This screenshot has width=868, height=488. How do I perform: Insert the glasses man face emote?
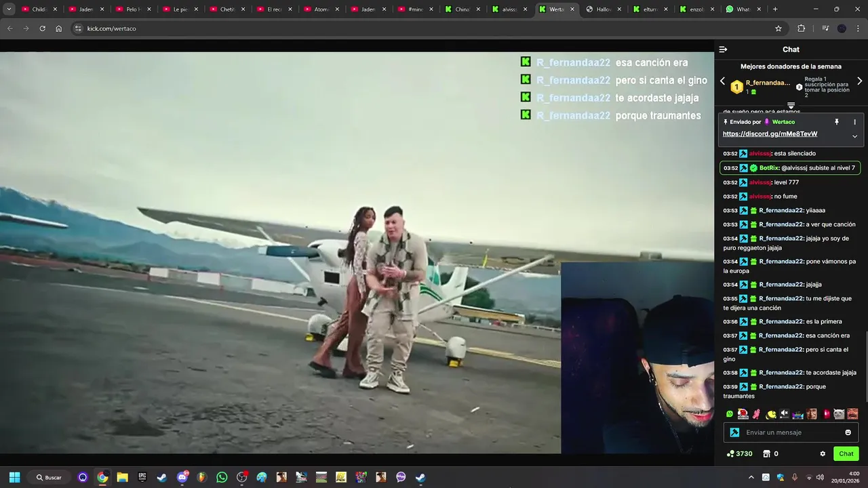pos(812,414)
